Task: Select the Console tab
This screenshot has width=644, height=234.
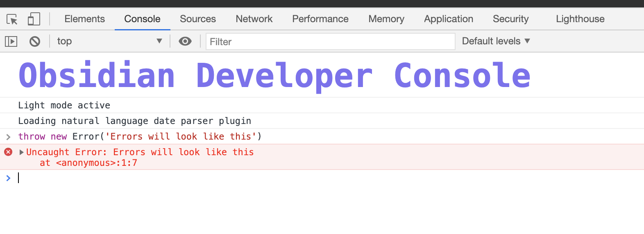Action: 142,19
